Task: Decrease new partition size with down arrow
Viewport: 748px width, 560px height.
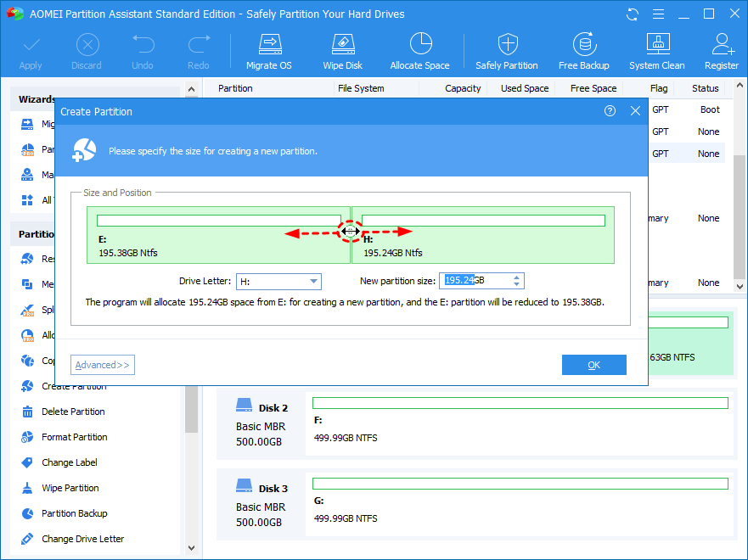Action: coord(516,284)
